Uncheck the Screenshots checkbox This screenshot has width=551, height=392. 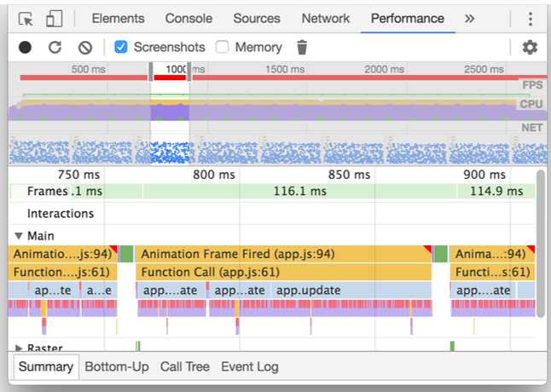click(121, 47)
